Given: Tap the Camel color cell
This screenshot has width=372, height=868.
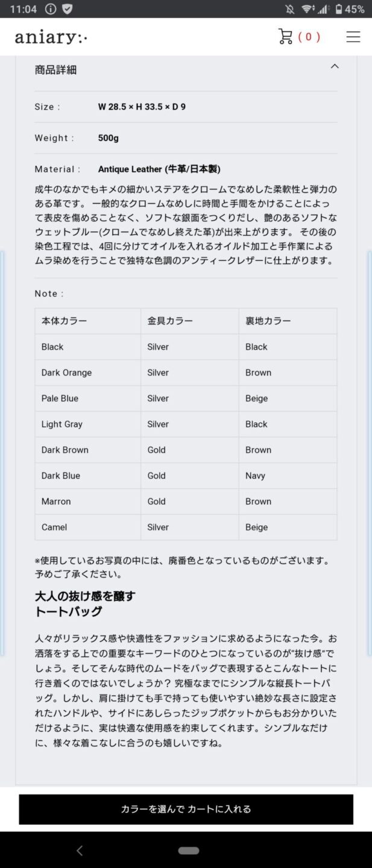Looking at the screenshot, I should click(x=54, y=527).
